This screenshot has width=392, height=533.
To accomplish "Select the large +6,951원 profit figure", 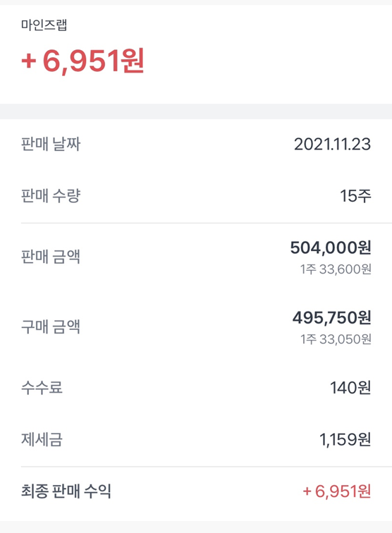I will [83, 61].
